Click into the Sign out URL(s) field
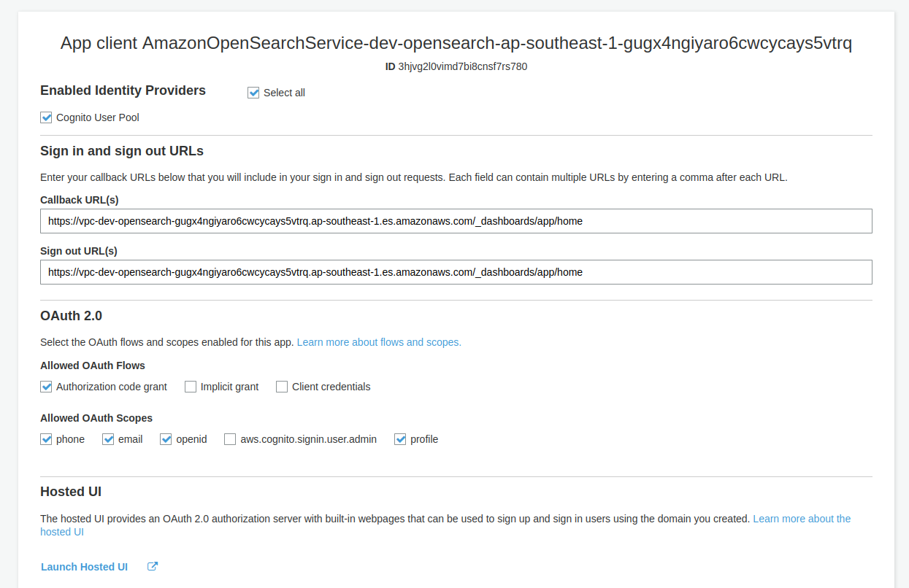This screenshot has height=588, width=909. (456, 272)
